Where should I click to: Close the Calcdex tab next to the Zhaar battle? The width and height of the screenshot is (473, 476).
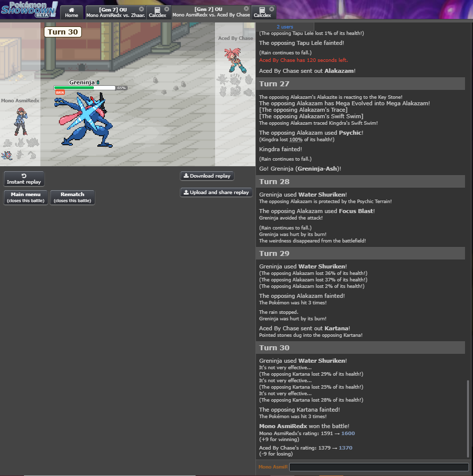(167, 9)
